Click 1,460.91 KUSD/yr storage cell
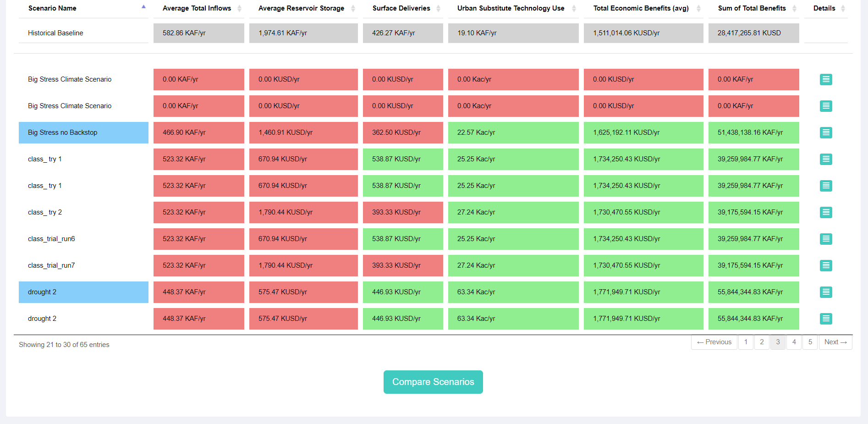This screenshot has width=868, height=424. pyautogui.click(x=303, y=132)
